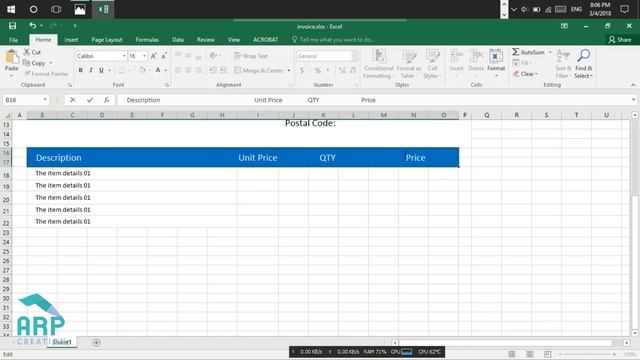Screen dimensions: 640x360
Task: Open Font settings dialog launcher
Action: (167, 85)
